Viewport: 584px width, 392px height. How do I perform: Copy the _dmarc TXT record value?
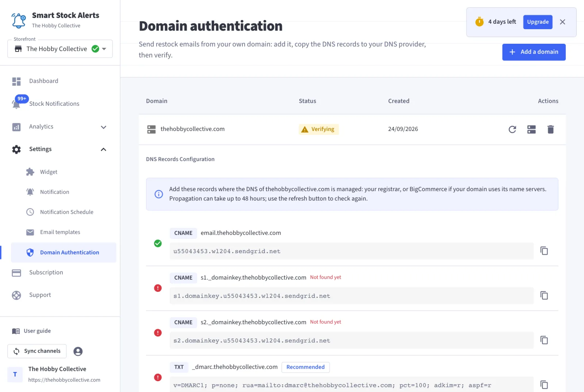click(x=544, y=385)
